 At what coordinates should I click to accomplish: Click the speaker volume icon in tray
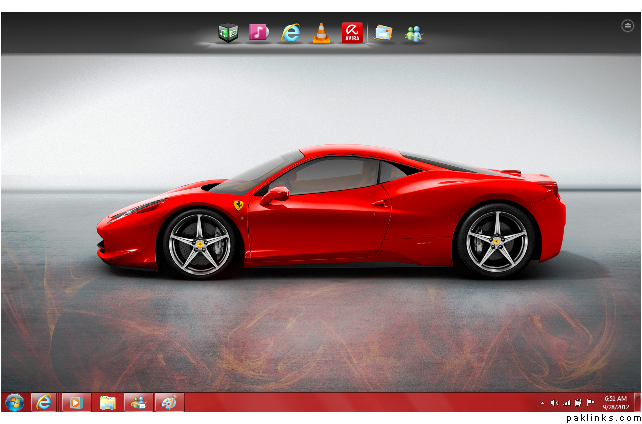tap(554, 403)
